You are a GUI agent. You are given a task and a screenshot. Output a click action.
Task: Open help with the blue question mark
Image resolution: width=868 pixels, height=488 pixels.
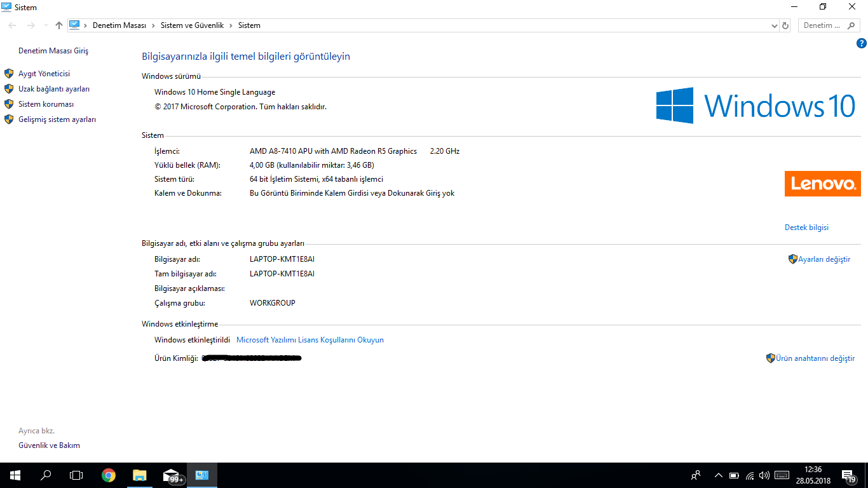862,43
